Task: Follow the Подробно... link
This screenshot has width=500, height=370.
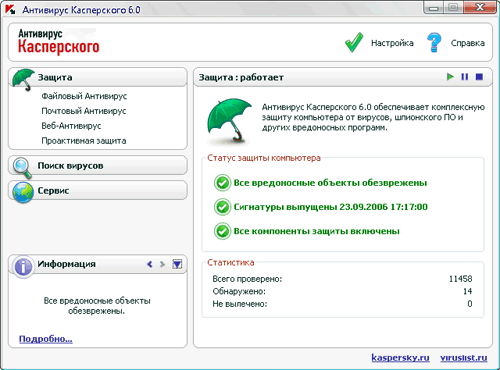Action: click(46, 339)
